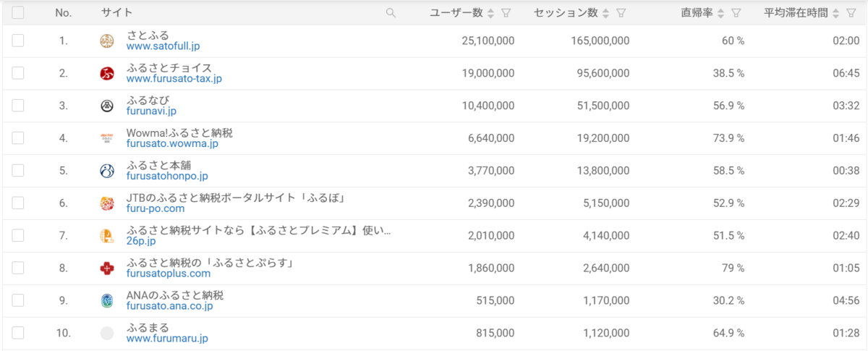Click the search icon in the サイト column

[391, 13]
